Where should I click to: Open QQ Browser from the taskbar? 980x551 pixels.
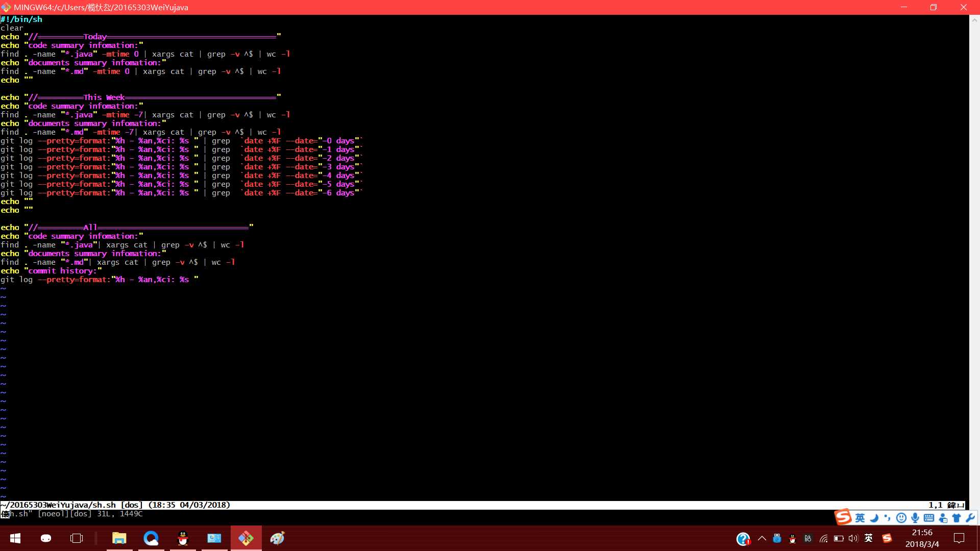tap(151, 538)
